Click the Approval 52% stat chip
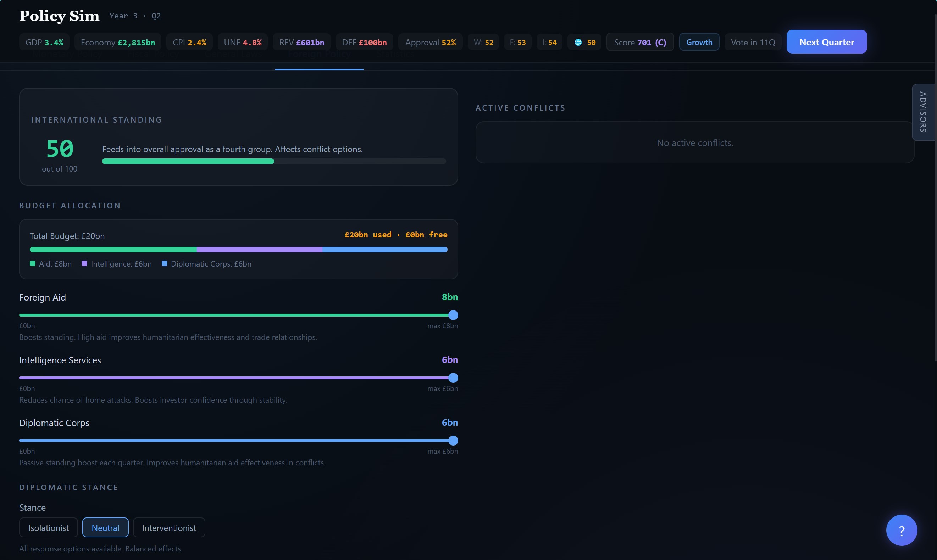This screenshot has width=937, height=560. point(430,42)
